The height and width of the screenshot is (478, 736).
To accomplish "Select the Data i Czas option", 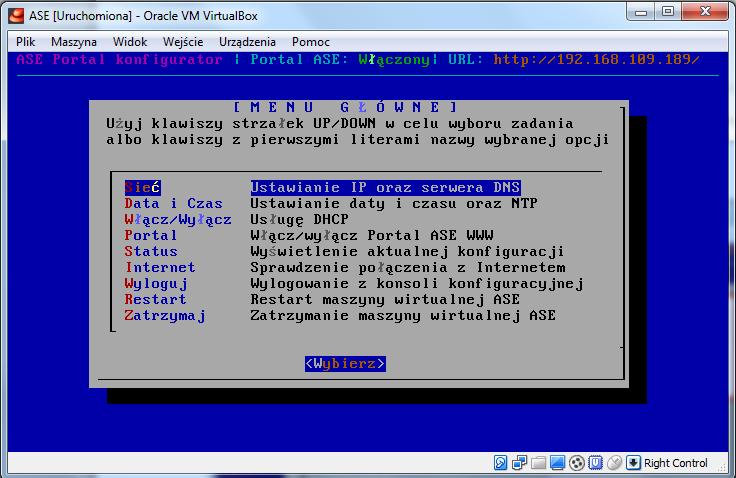I will coord(173,203).
